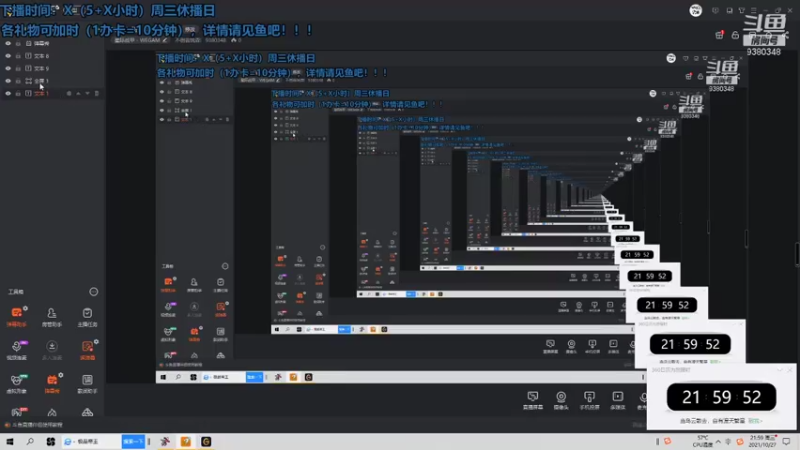The height and width of the screenshot is (450, 800).
Task: Open the 弹幕助手 tool
Action: click(16, 316)
